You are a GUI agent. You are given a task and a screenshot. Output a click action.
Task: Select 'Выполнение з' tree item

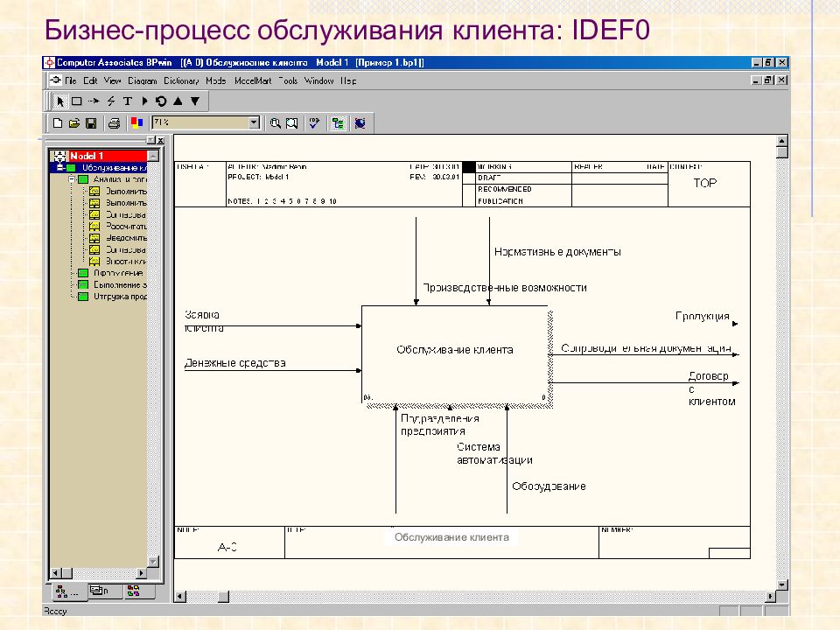pos(120,284)
